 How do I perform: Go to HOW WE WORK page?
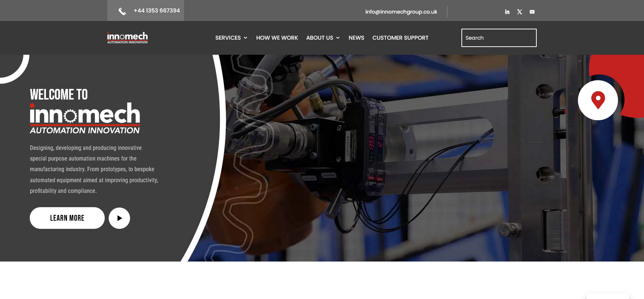click(x=277, y=38)
